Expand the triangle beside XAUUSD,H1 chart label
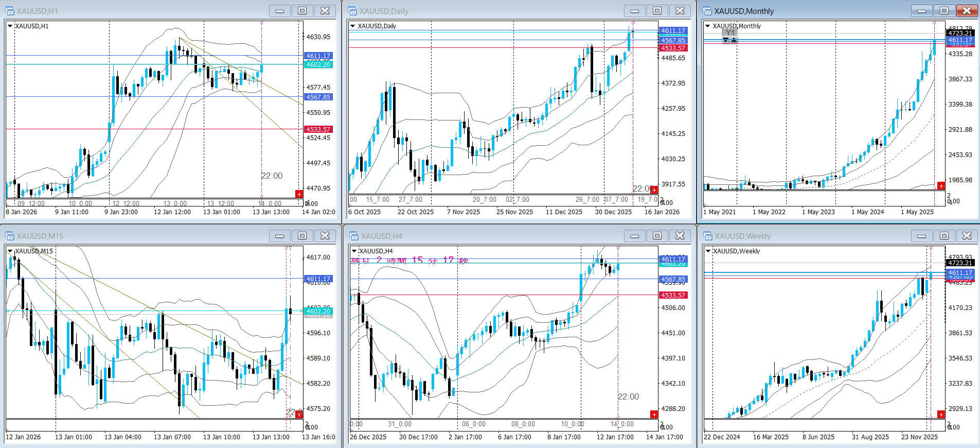The image size is (980, 448). pyautogui.click(x=10, y=26)
